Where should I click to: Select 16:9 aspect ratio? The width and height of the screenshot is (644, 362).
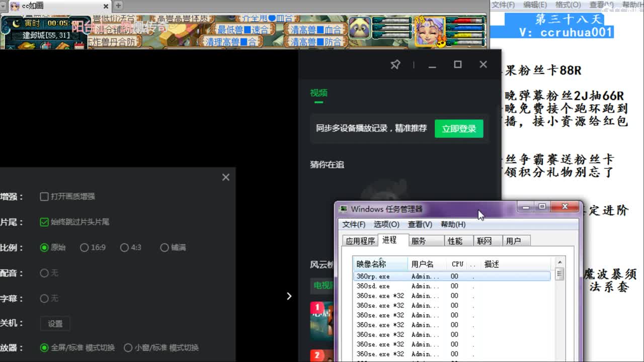pos(84,247)
